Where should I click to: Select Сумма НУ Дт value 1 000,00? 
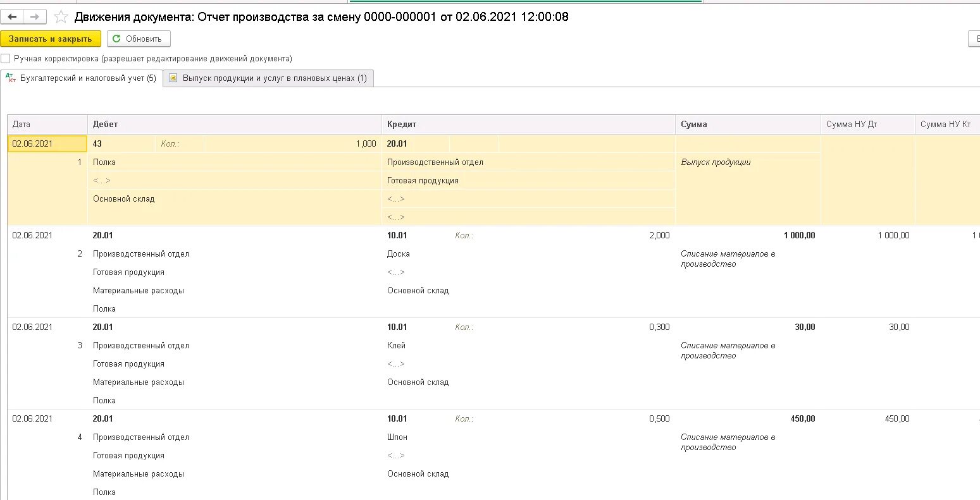pyautogui.click(x=893, y=236)
